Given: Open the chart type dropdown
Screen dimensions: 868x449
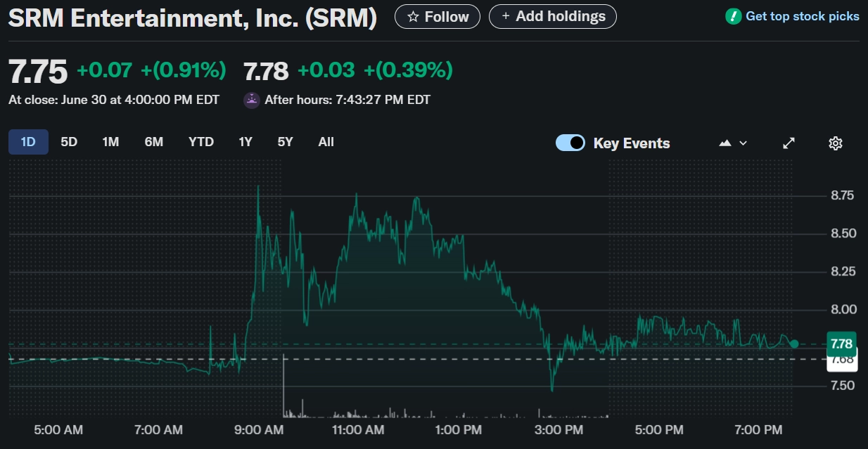Looking at the screenshot, I should [x=733, y=143].
